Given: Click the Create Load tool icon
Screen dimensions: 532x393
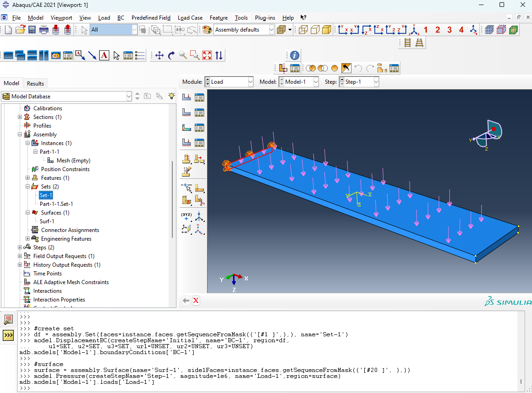Looking at the screenshot, I should tap(186, 97).
